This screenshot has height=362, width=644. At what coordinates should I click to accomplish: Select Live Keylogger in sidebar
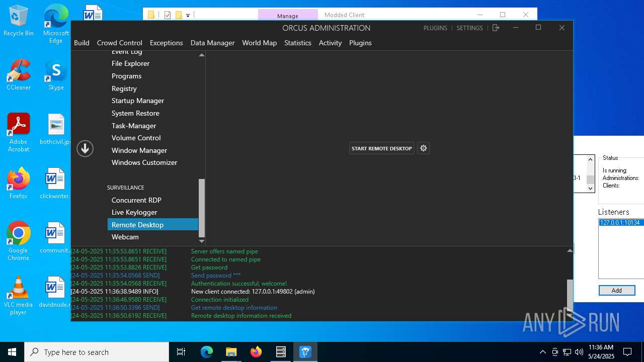(153, 212)
